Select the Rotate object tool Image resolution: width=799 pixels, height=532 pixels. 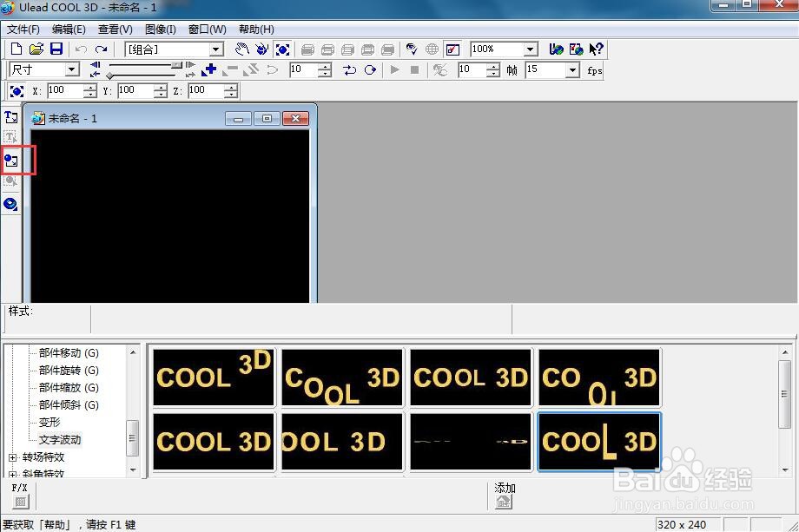pyautogui.click(x=262, y=49)
